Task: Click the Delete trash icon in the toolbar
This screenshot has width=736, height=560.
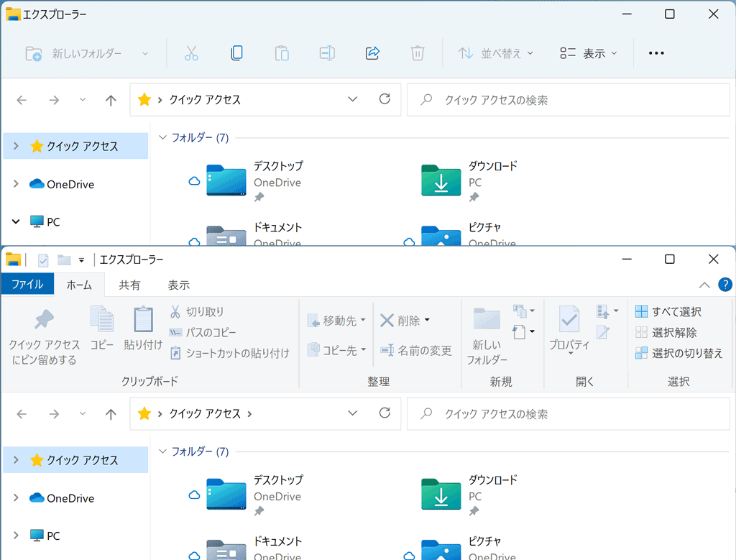Action: click(417, 52)
